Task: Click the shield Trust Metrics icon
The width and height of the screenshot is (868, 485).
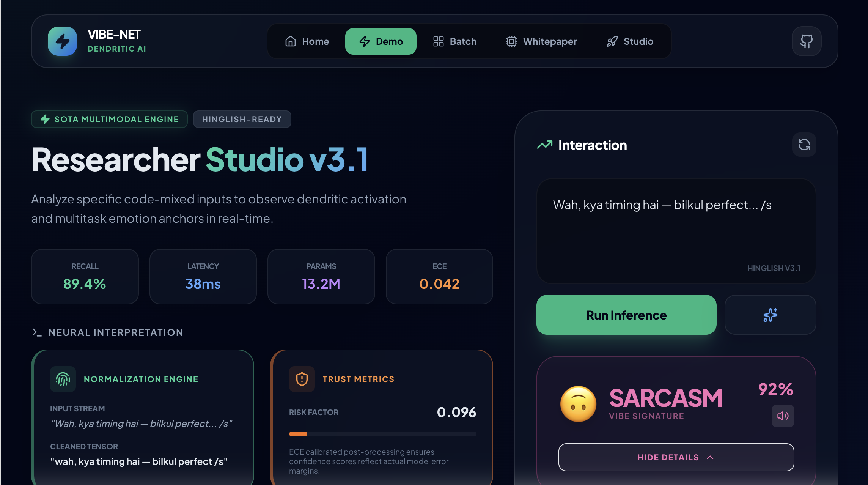Action: (302, 379)
